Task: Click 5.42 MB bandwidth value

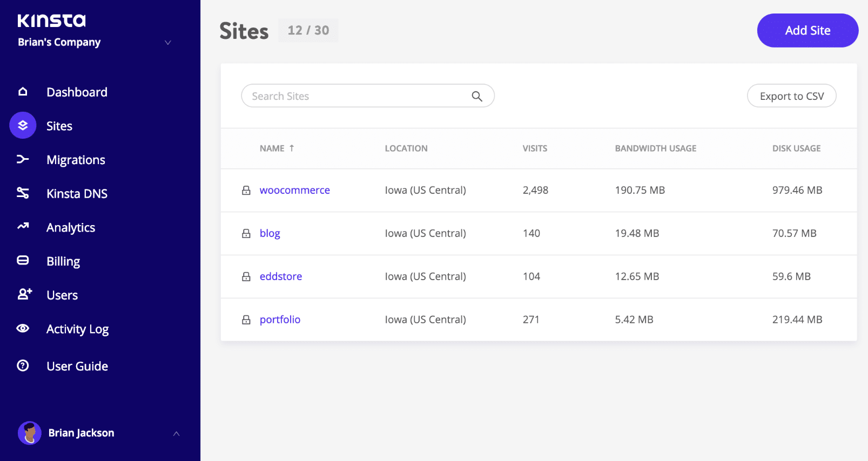Action: click(634, 320)
